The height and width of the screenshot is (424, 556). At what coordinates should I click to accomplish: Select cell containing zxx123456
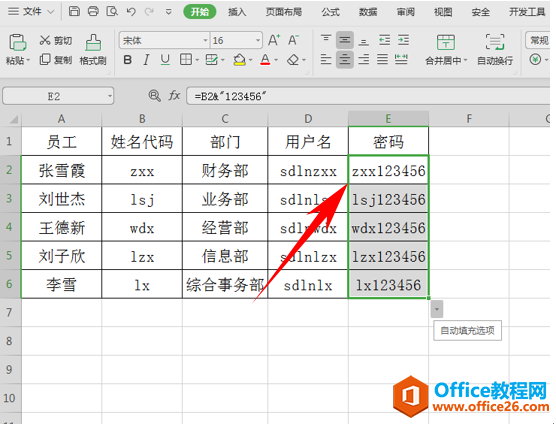(x=388, y=170)
